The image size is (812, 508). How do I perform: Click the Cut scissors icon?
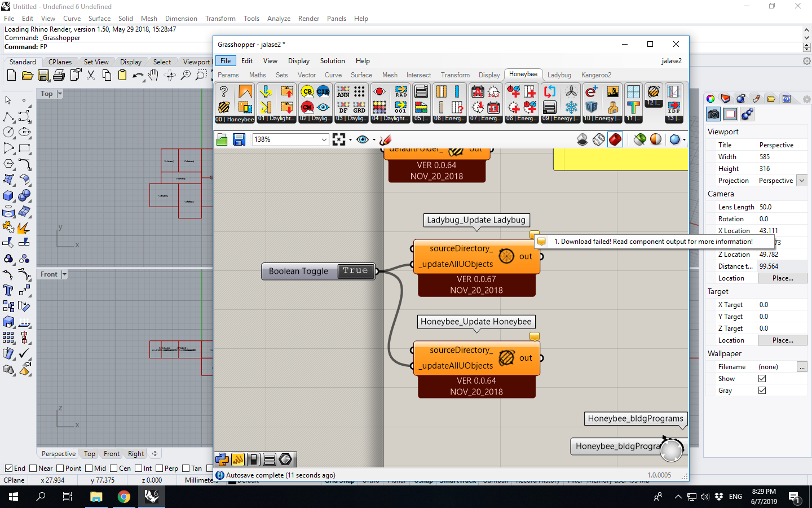90,75
